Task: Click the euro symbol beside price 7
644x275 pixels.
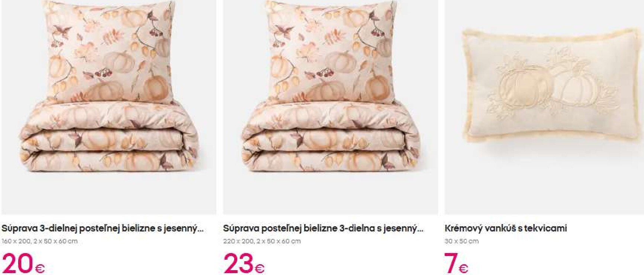Action: tap(463, 268)
